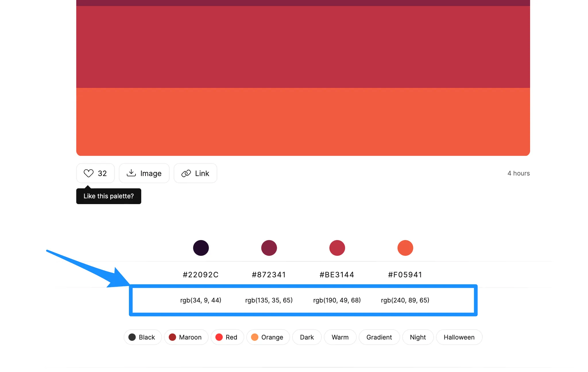Viewport: 588px width, 372px height.
Task: Click the orange palette stripe
Action: click(303, 121)
